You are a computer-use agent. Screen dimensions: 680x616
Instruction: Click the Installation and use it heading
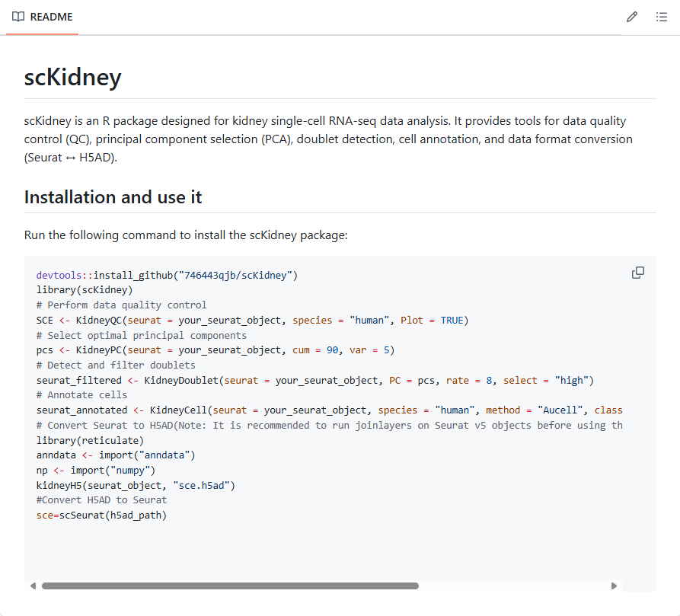113,196
